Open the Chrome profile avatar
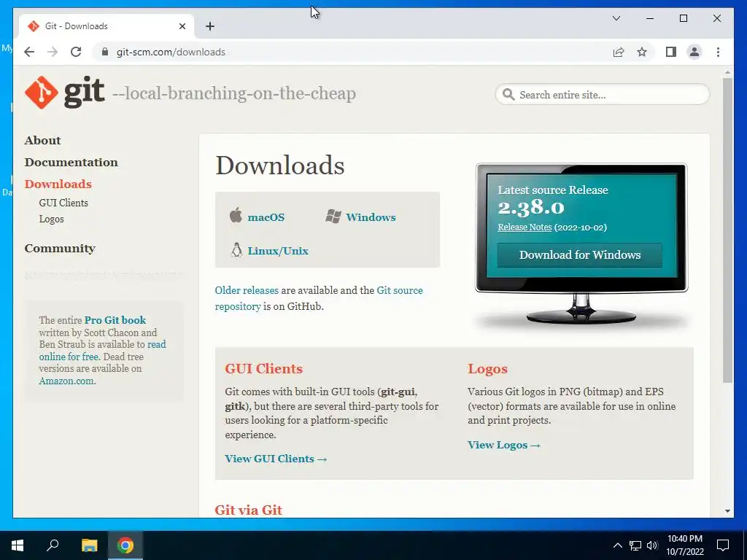747x560 pixels. [694, 52]
